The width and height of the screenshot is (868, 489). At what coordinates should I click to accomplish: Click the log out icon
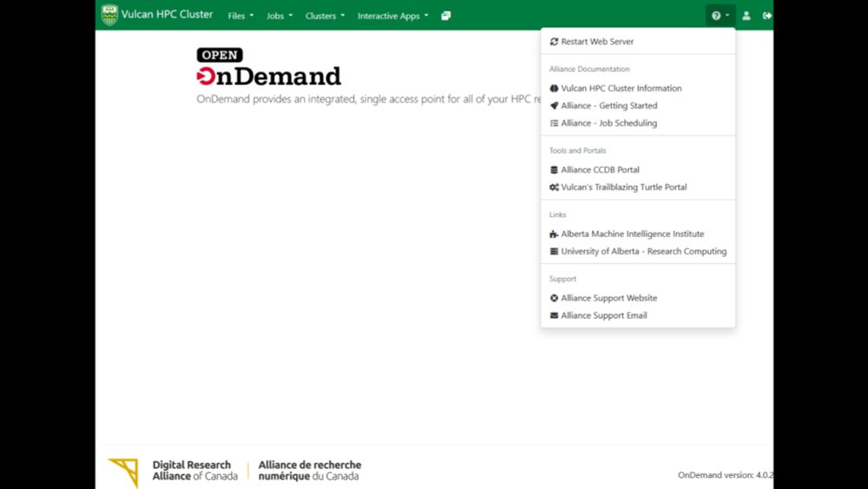766,16
